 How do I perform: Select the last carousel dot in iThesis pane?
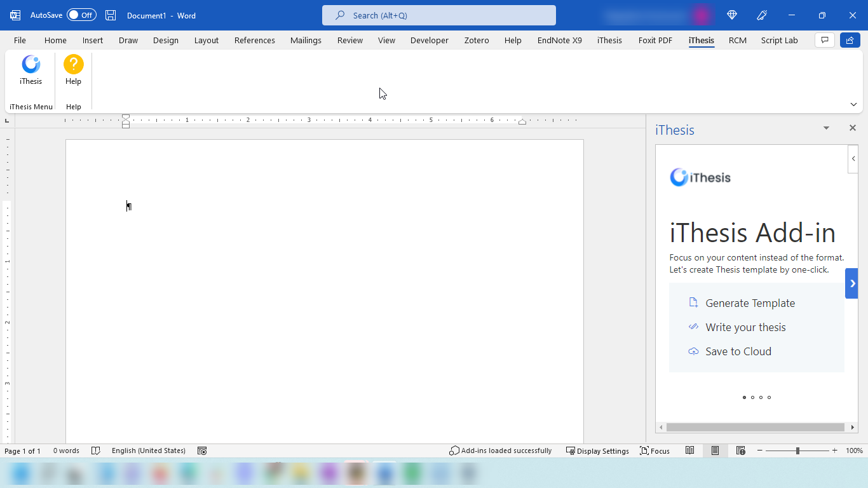(x=769, y=398)
